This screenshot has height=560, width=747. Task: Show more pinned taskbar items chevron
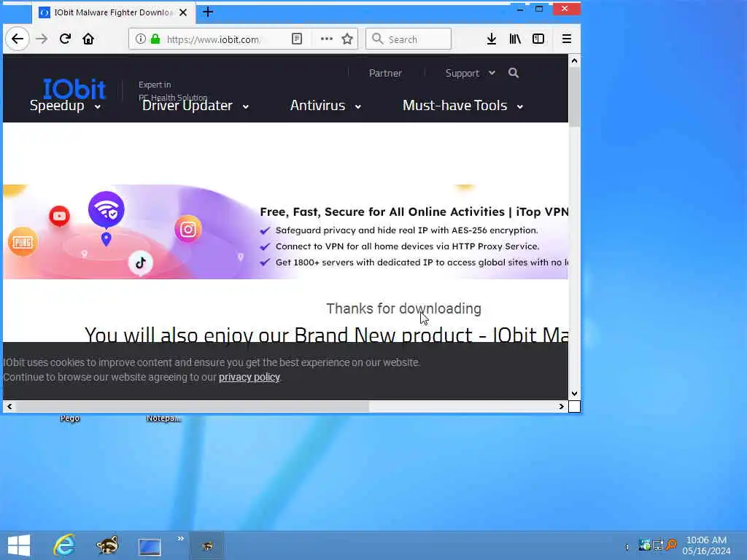(x=181, y=539)
